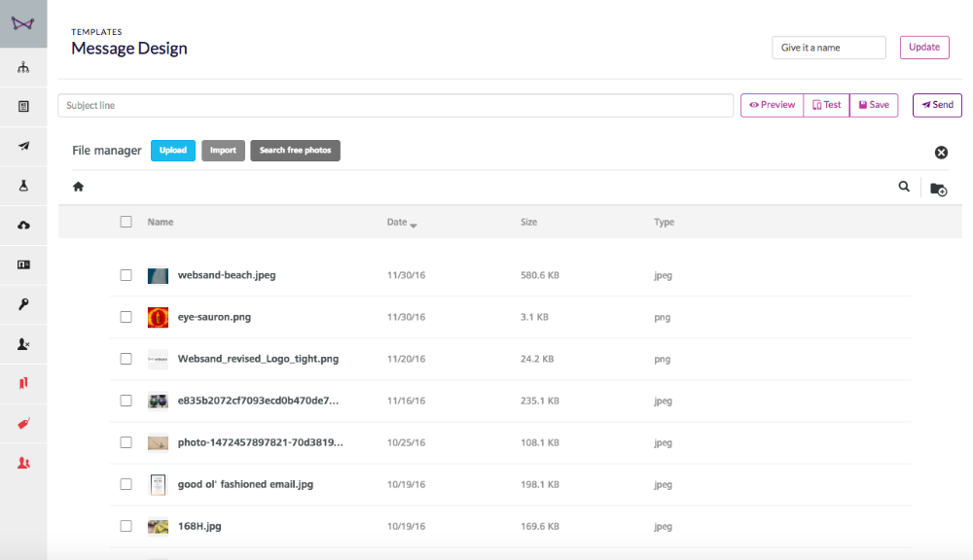Image resolution: width=973 pixels, height=560 pixels.
Task: Select checkbox for eye-sauron.png
Action: 126,317
